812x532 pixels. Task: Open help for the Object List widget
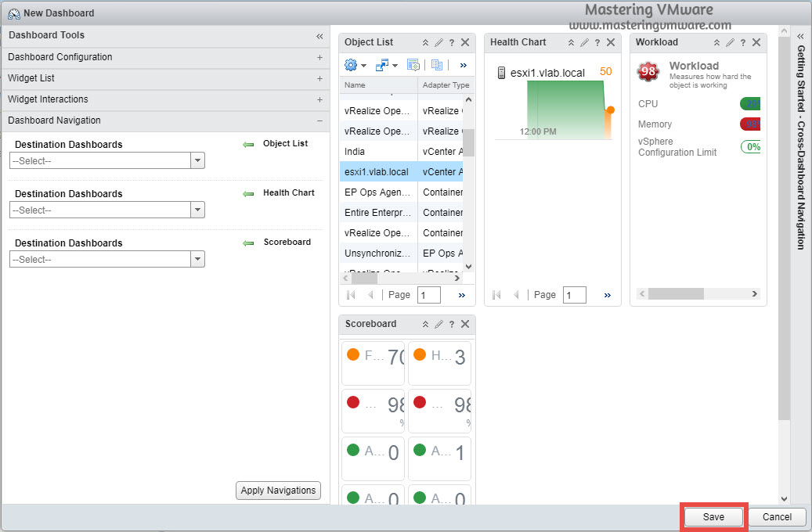click(452, 42)
